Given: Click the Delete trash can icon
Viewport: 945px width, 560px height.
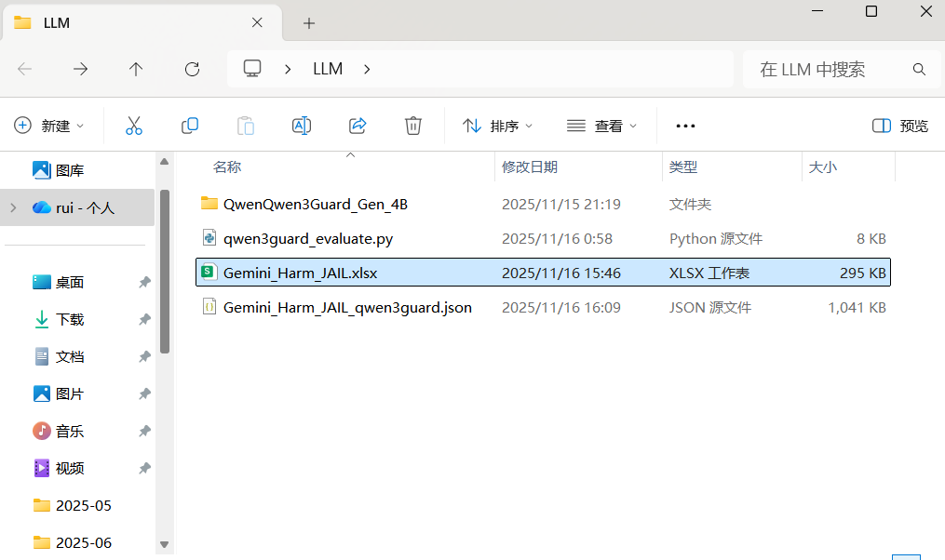Looking at the screenshot, I should tap(412, 126).
